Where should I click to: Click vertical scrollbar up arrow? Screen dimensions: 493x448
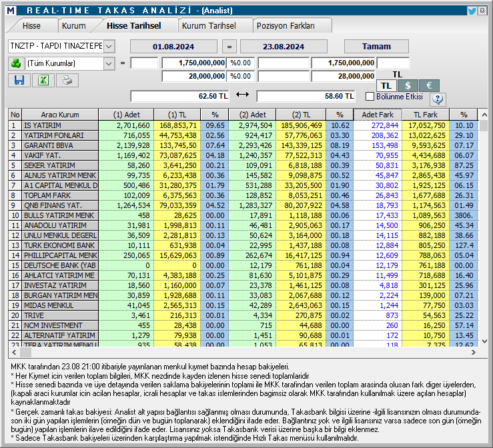[484, 115]
